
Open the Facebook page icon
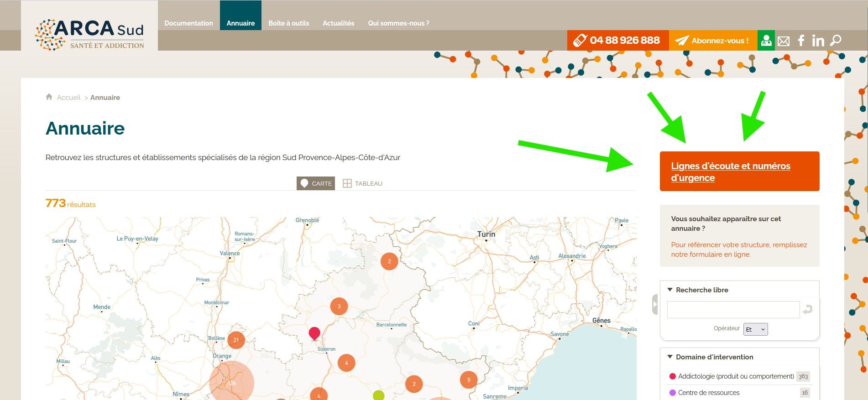(801, 41)
